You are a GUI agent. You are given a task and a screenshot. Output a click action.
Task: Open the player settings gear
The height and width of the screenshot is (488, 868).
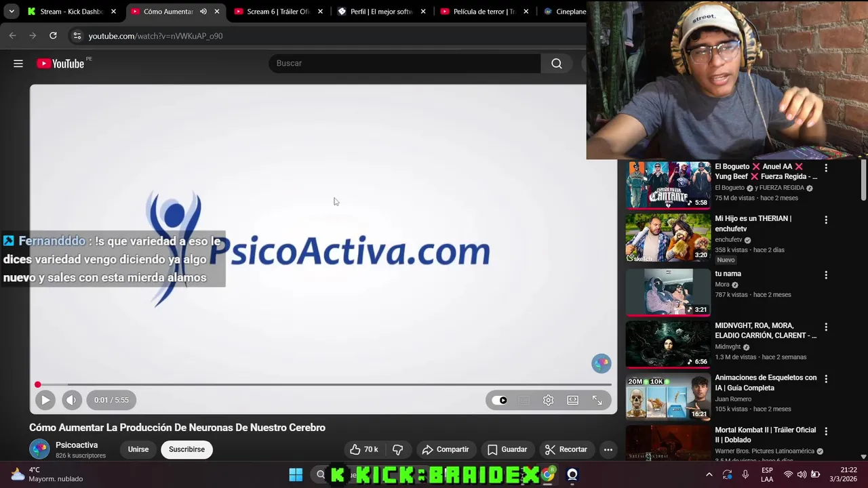(x=549, y=400)
